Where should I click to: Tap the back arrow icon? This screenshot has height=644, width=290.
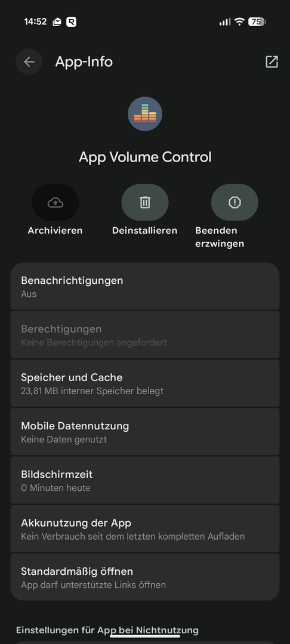coord(29,61)
